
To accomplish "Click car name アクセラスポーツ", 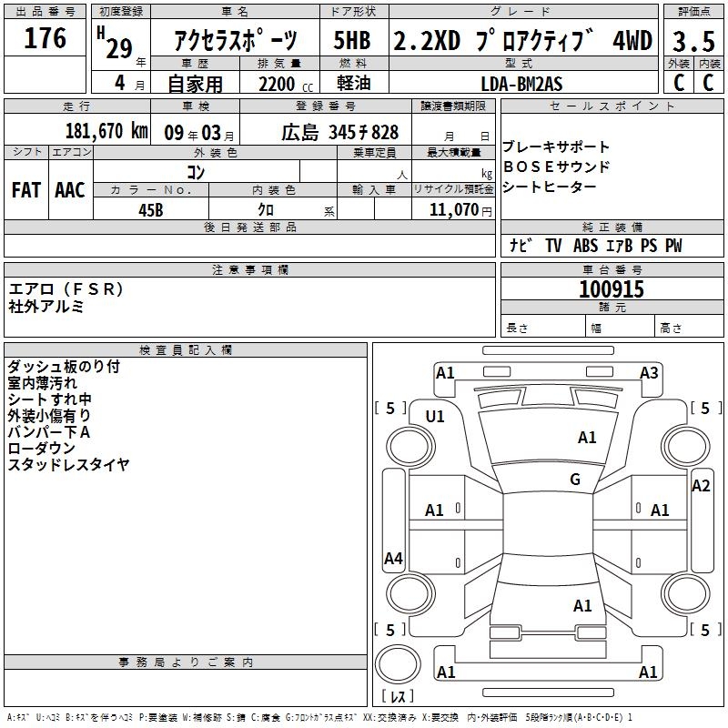I will coord(236,39).
